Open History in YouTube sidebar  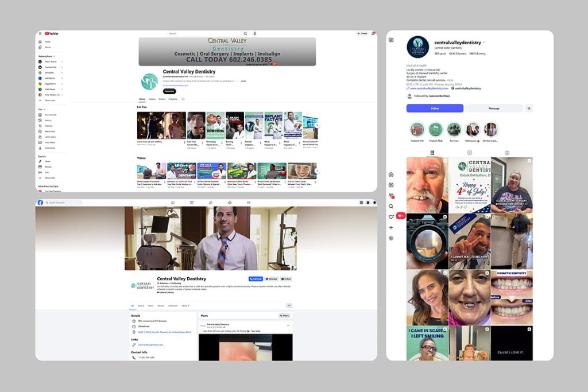(x=46, y=121)
